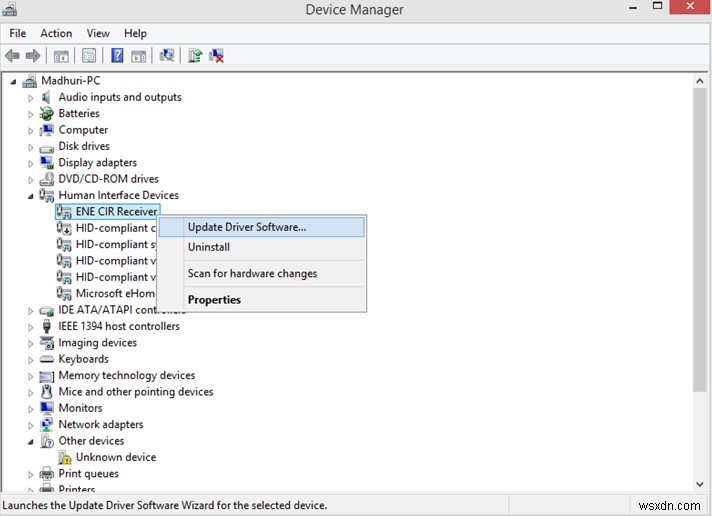Click the Print queues printer icon
Image resolution: width=712 pixels, height=516 pixels.
[46, 473]
